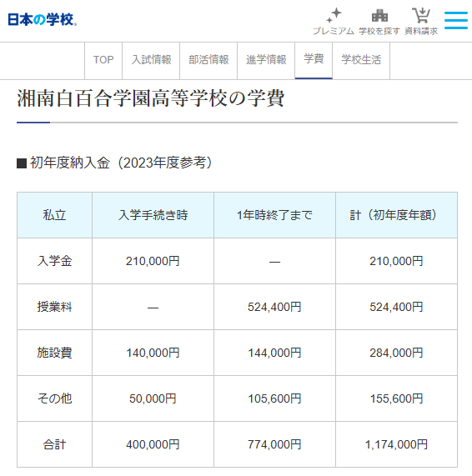Click the 初年度納入金（2023年度参考） section heading
This screenshot has width=472, height=476.
(114, 163)
